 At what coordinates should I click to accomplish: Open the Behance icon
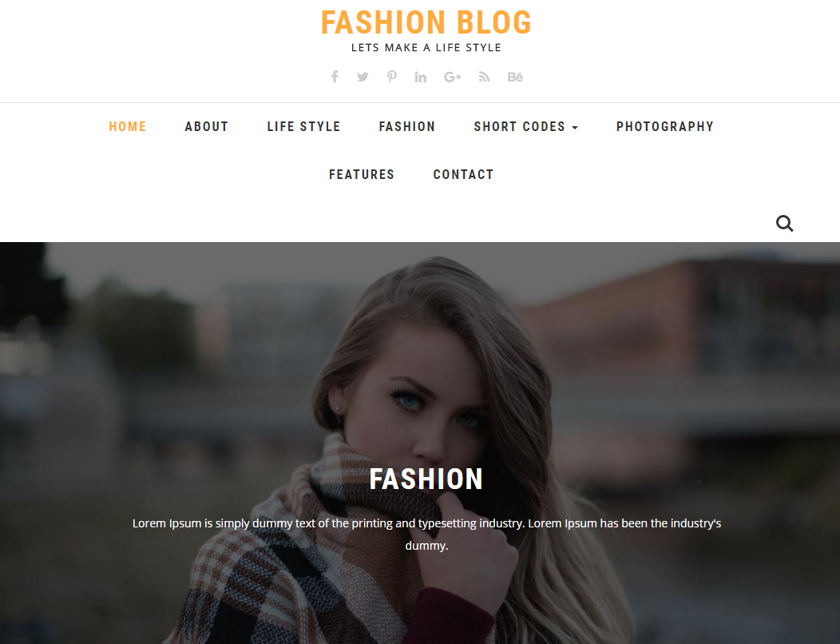tap(515, 77)
